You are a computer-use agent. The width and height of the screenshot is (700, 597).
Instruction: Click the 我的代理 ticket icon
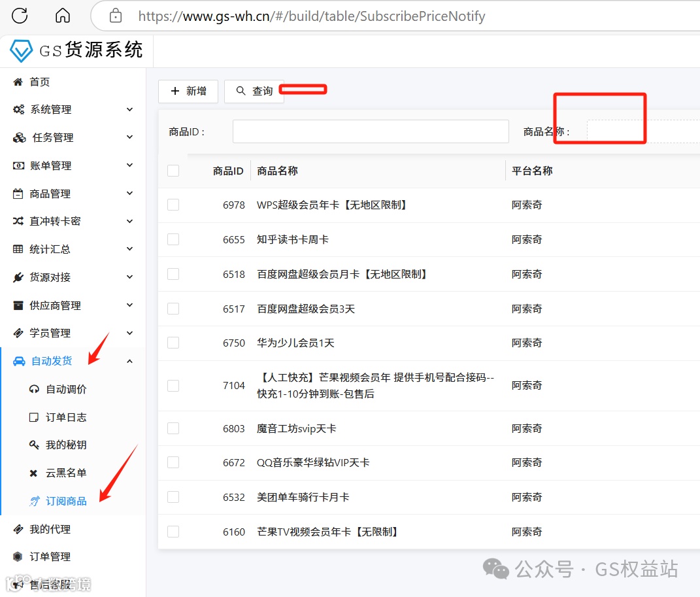pos(18,529)
